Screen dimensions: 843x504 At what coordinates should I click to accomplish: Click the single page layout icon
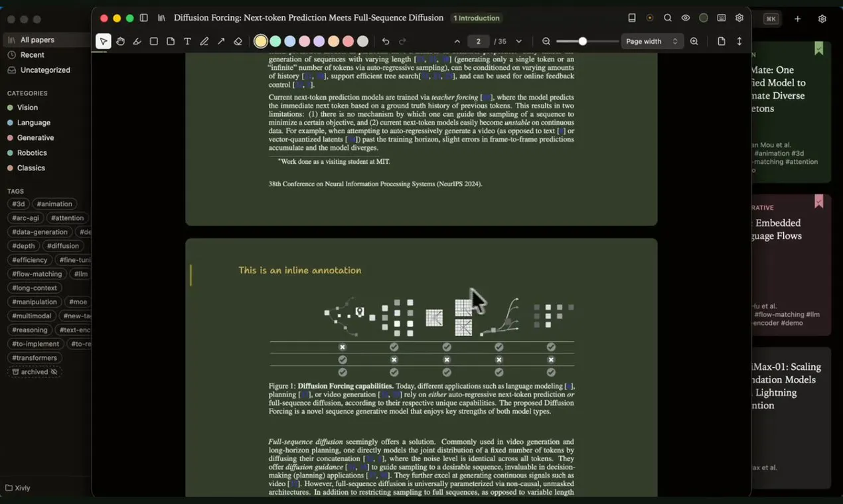722,41
